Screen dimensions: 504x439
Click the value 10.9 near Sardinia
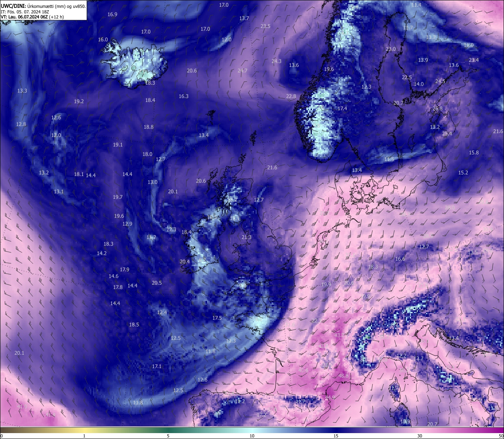[x=405, y=421]
